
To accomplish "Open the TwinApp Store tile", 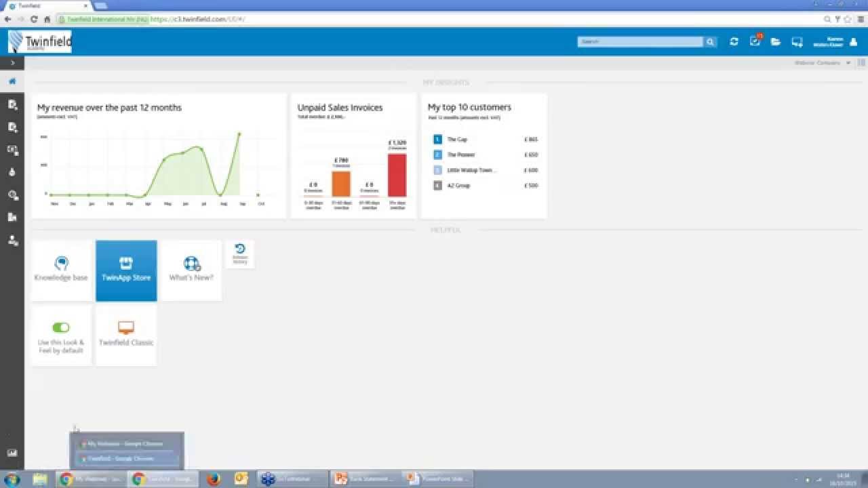I will [126, 270].
